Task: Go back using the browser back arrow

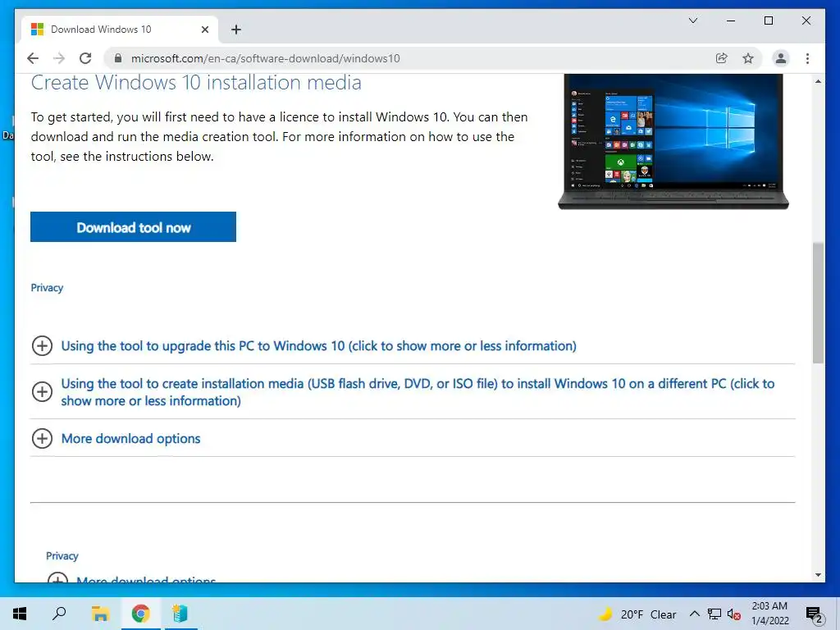Action: [33, 58]
